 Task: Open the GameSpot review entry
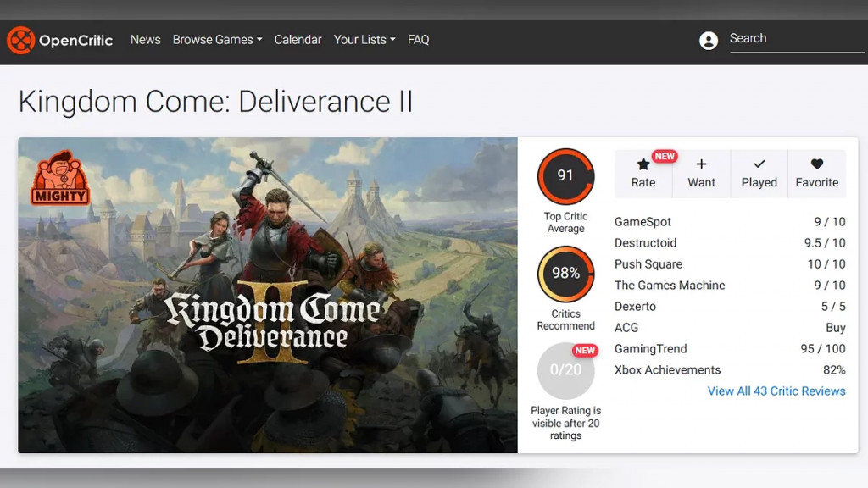(730, 222)
